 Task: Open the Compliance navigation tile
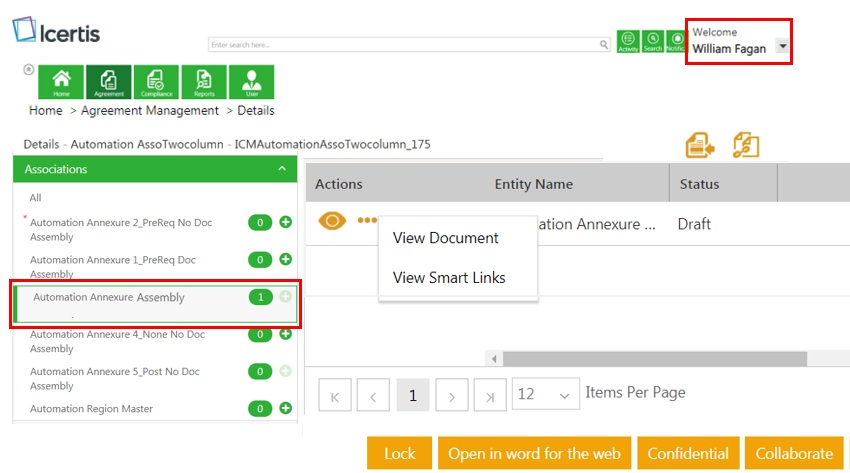(x=155, y=82)
